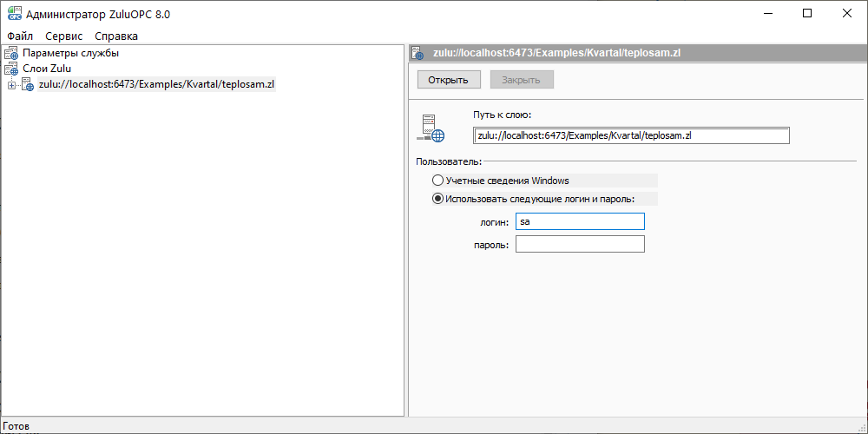Click the server icon in right panel header
Screen dimensions: 868x434
click(x=418, y=53)
